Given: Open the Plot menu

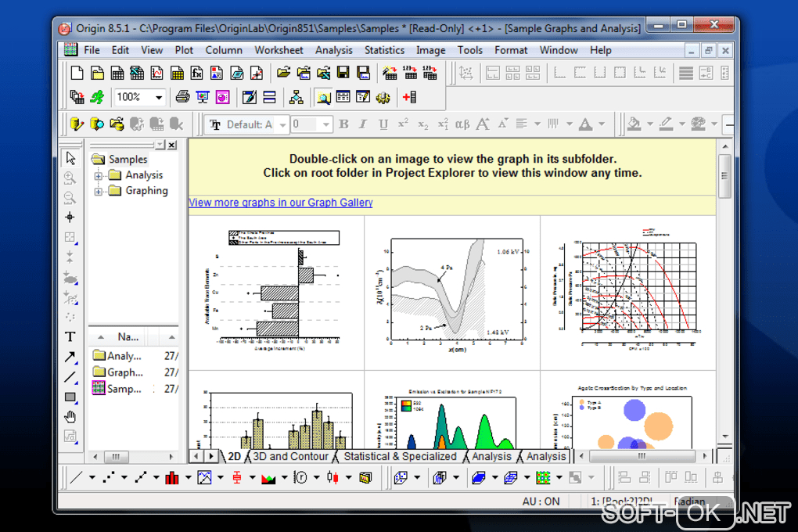Looking at the screenshot, I should 184,50.
